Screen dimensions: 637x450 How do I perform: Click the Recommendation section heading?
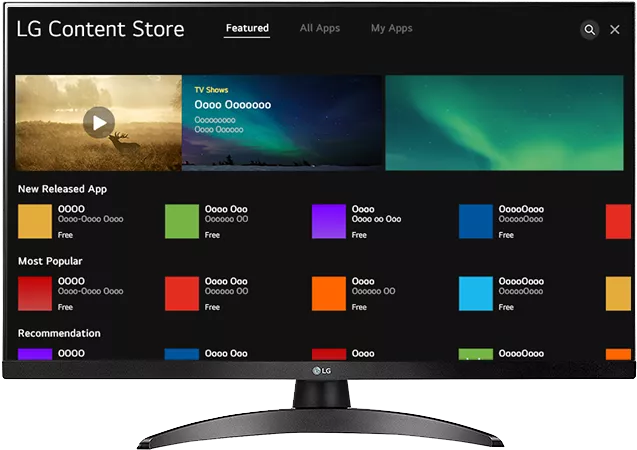coord(59,333)
